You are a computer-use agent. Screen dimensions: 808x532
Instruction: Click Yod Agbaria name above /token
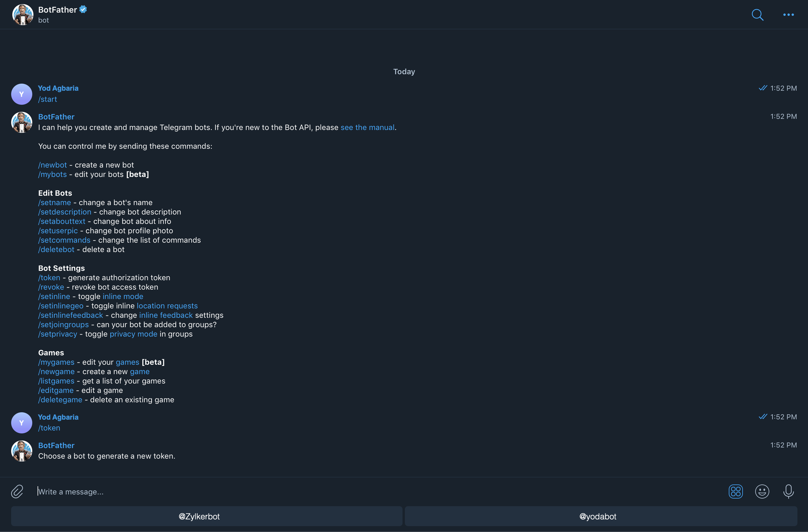coord(58,417)
